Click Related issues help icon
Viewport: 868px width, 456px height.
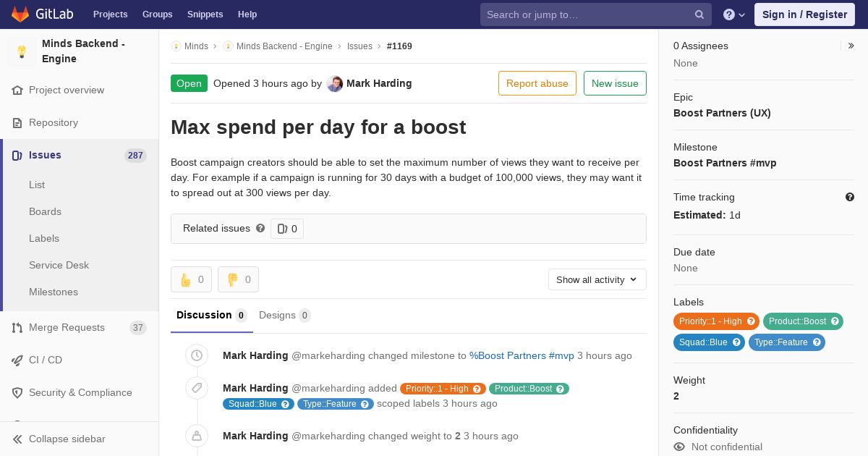(x=260, y=228)
